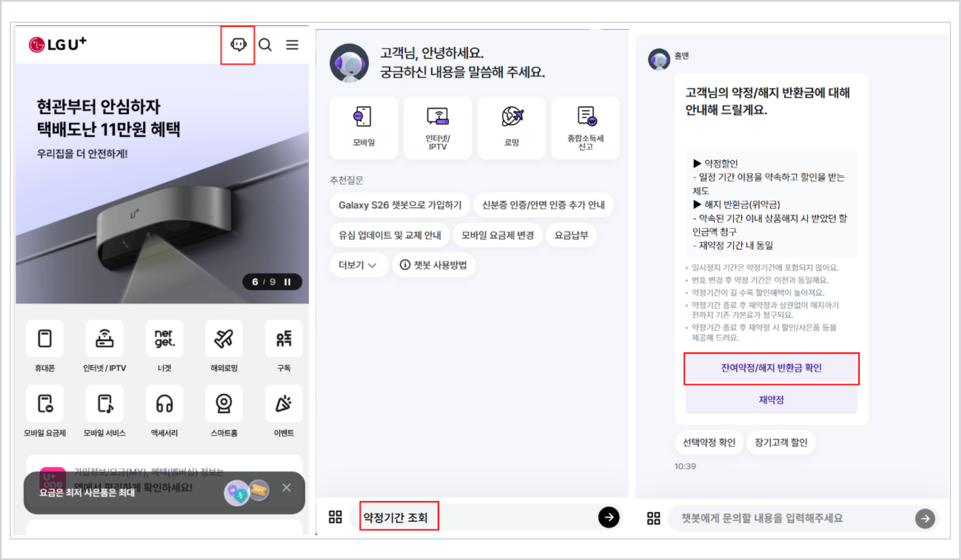Choose the 로밍 category in chatbot

click(x=511, y=128)
